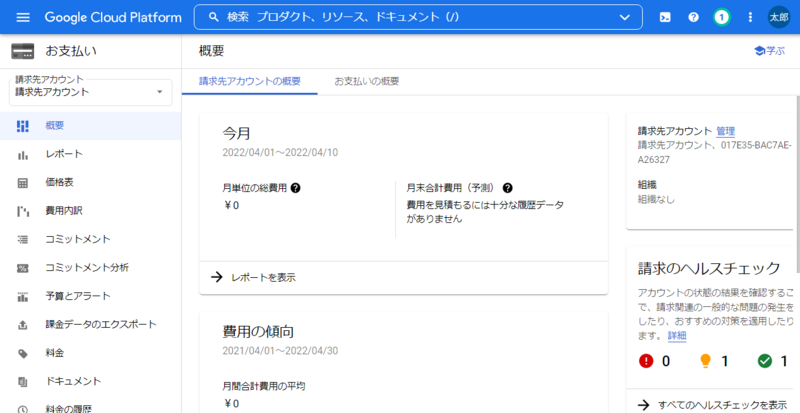Switch to お支払いの概要 tab

click(366, 80)
